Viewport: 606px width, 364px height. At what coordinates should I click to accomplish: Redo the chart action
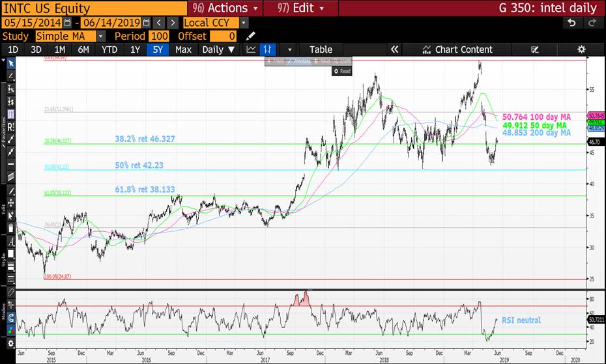click(x=592, y=23)
